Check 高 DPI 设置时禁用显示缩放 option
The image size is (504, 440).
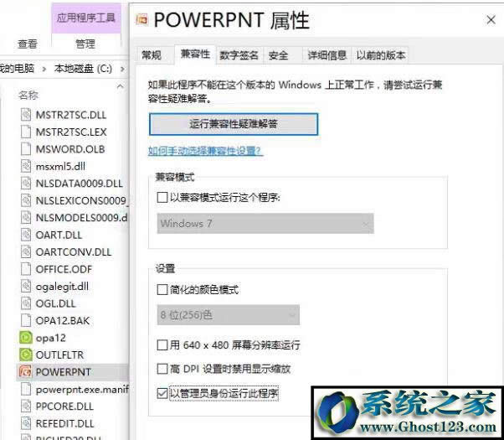coord(162,369)
